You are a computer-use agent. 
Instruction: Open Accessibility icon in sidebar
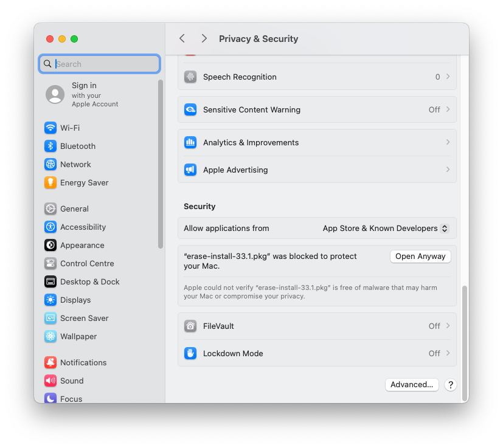click(x=50, y=227)
